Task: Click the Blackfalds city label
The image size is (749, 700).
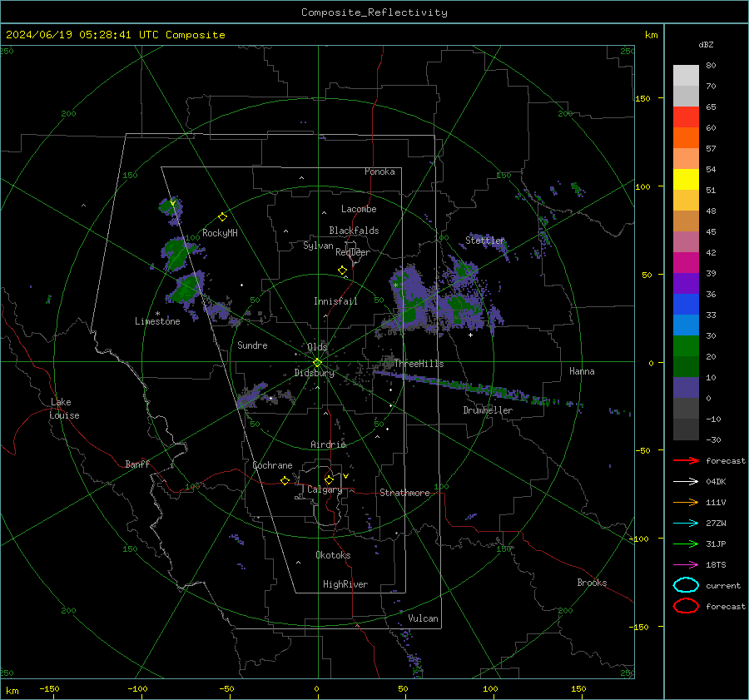Action: [354, 231]
